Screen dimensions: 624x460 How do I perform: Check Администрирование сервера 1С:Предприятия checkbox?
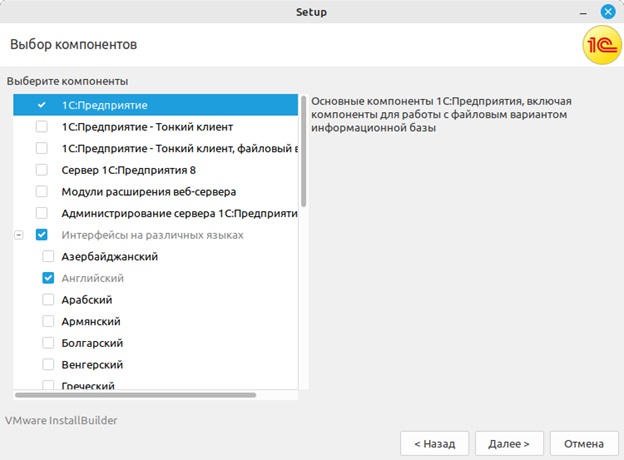tap(41, 213)
